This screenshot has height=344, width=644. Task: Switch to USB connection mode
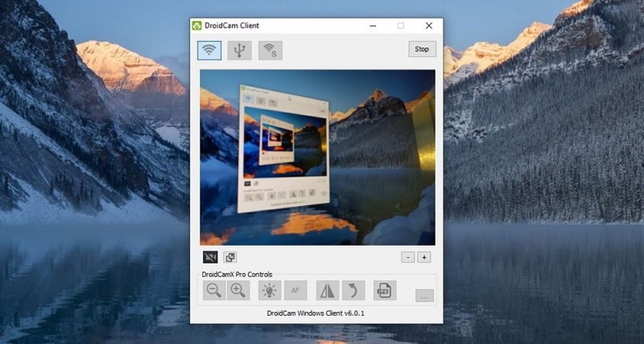point(239,51)
